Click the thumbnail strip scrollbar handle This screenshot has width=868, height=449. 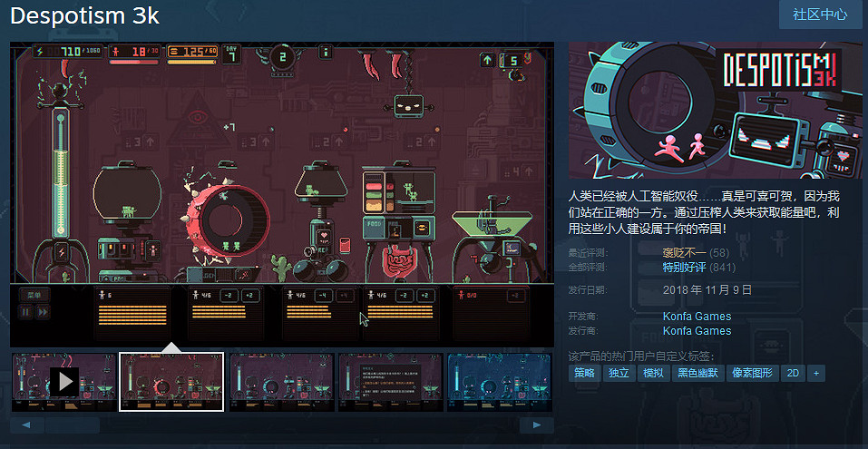(72, 425)
